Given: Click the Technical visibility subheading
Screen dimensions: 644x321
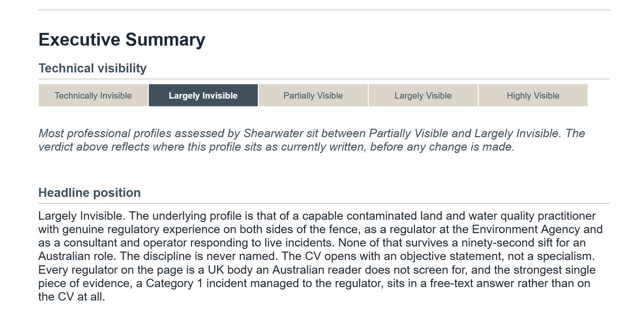Looking at the screenshot, I should [x=93, y=68].
